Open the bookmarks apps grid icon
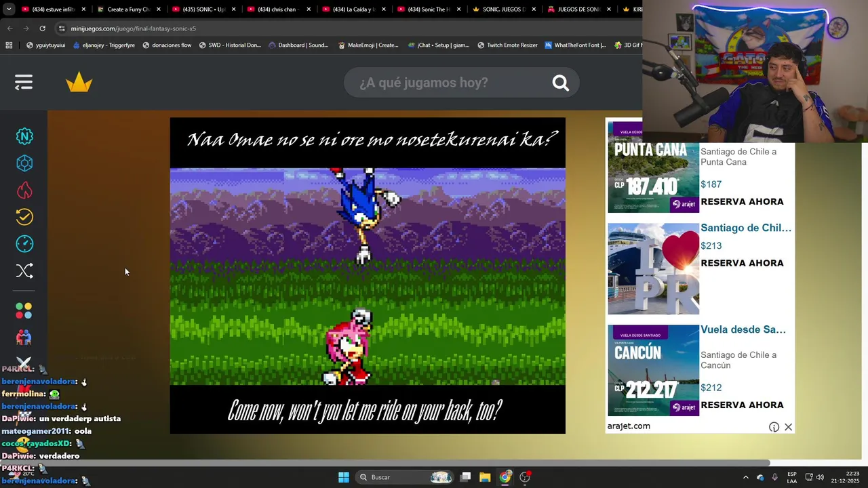The width and height of the screenshot is (868, 488). 9,45
